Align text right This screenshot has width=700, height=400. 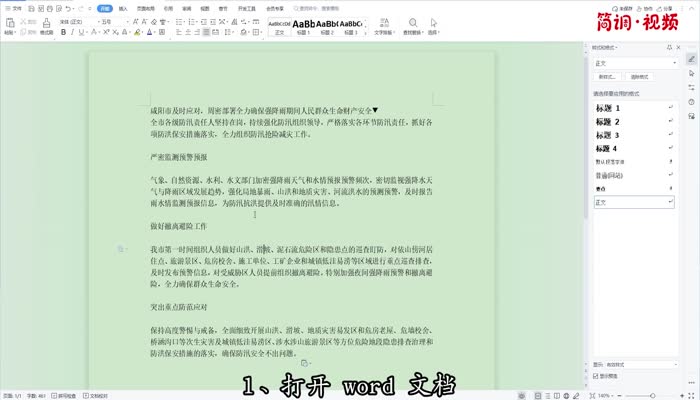(x=197, y=32)
